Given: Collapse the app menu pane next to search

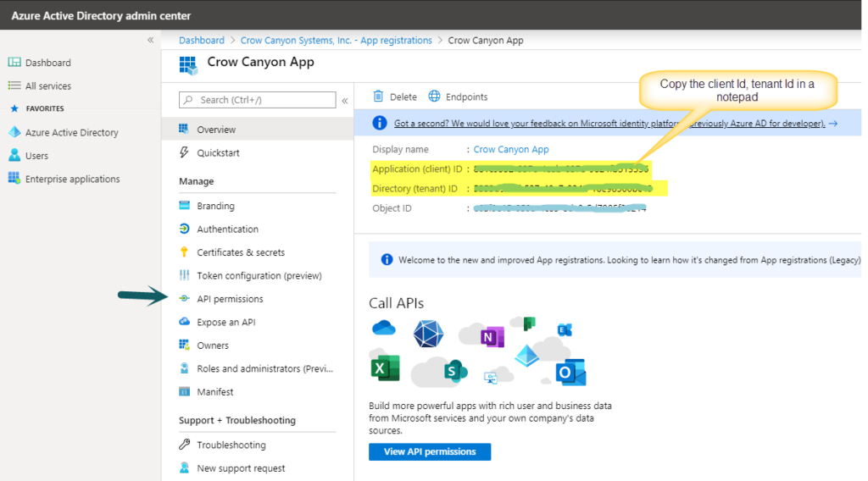Looking at the screenshot, I should click(345, 101).
